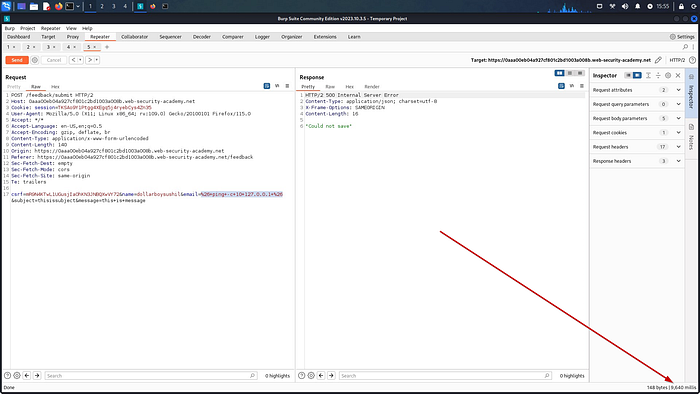Open Inspector settings gear icon
Image resolution: width=700 pixels, height=394 pixels.
click(668, 75)
